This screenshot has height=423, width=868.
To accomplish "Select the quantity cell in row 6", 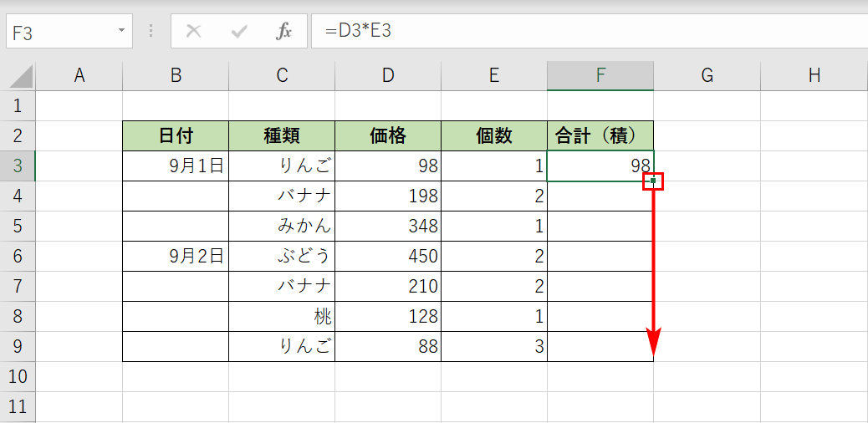I will 494,256.
